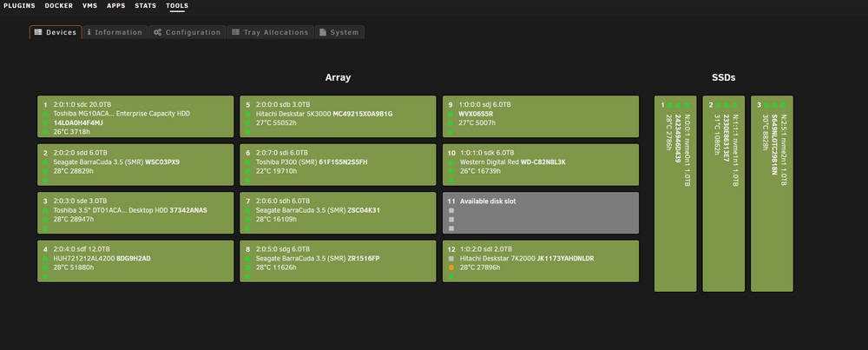Open the STATS menu
This screenshot has height=350, width=868.
click(x=146, y=5)
